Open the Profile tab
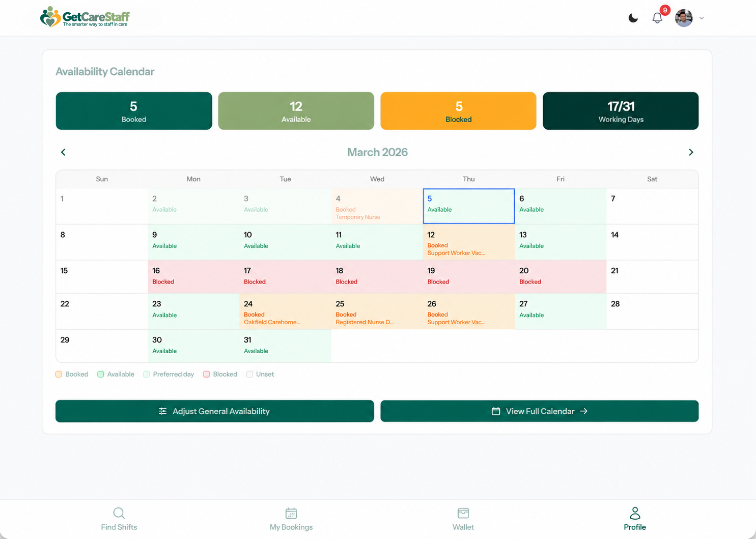This screenshot has width=756, height=539. click(x=635, y=519)
